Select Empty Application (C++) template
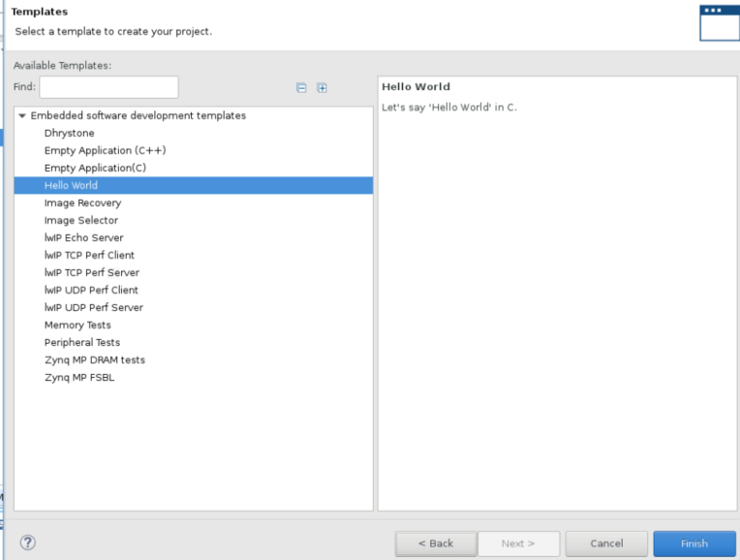This screenshot has width=740, height=560. 98,150
